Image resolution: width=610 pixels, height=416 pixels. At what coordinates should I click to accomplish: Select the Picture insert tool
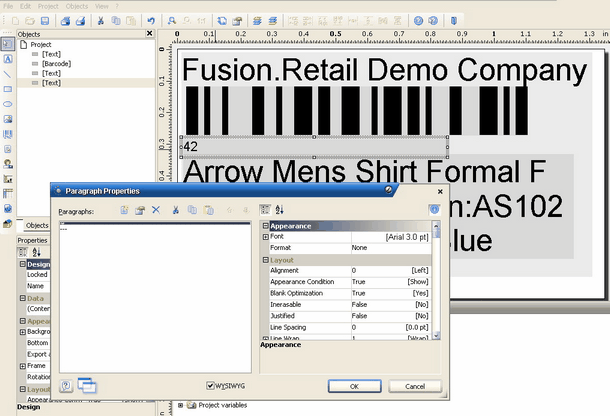coord(8,119)
